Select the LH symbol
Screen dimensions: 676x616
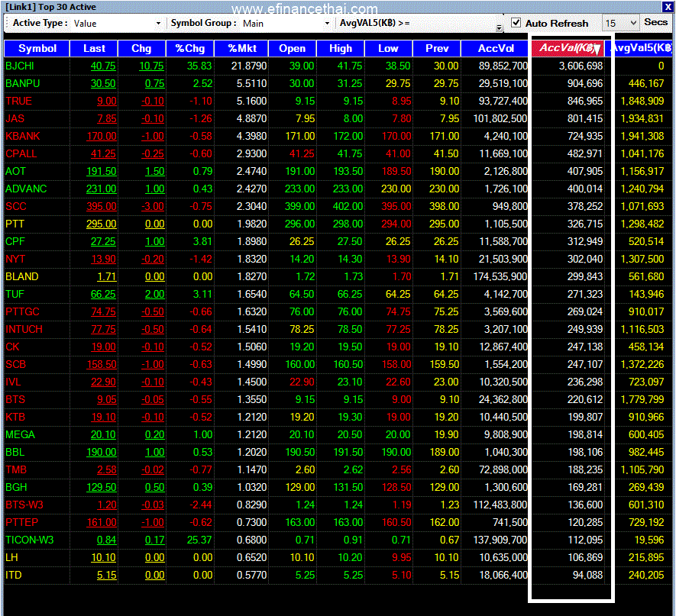tap(11, 557)
